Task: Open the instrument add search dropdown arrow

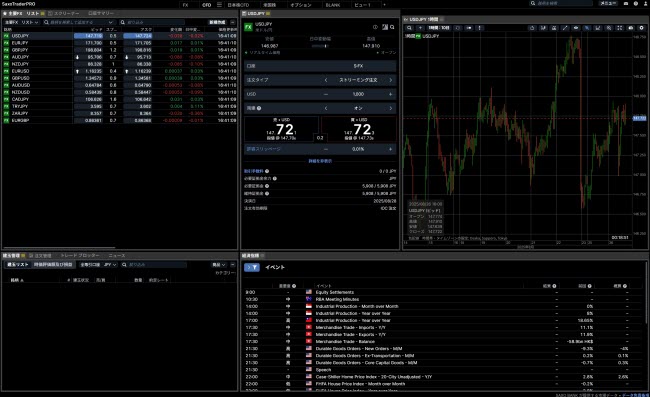Action: pyautogui.click(x=110, y=22)
